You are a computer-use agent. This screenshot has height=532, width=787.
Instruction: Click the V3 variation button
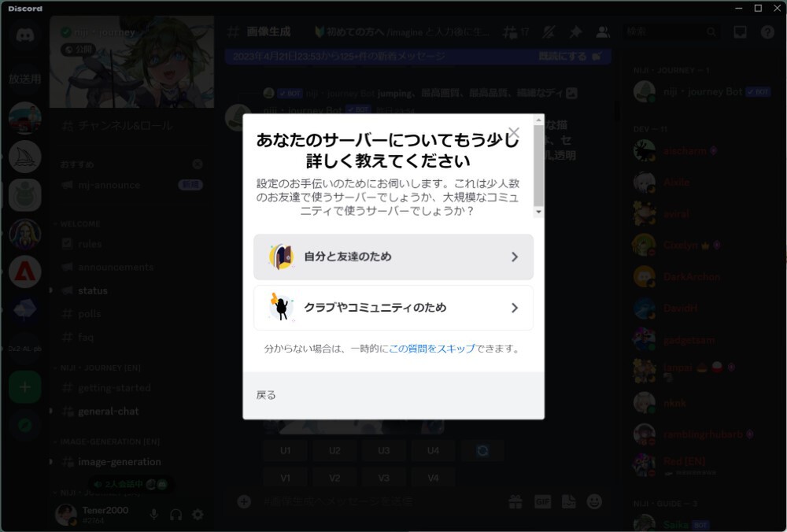(x=384, y=478)
